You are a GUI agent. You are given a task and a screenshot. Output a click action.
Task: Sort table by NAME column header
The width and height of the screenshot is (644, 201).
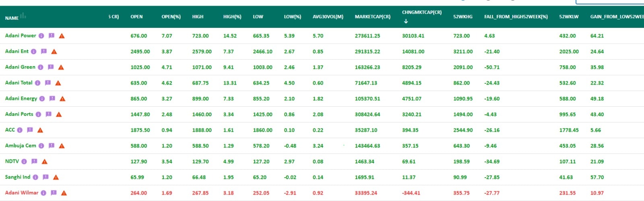point(12,18)
